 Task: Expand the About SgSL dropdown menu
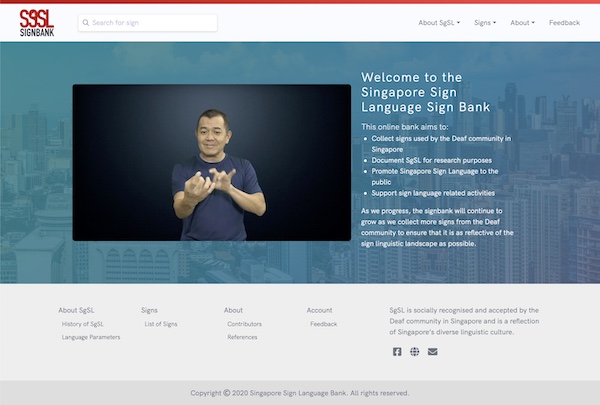[x=439, y=23]
